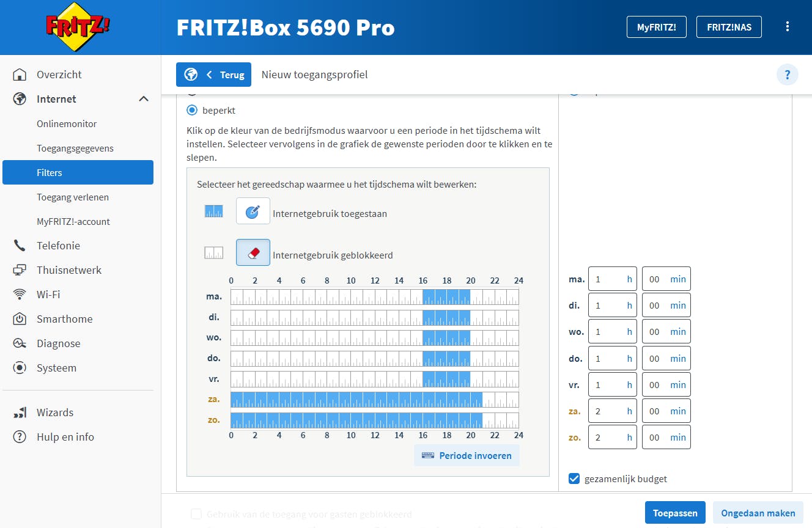Click the Wednesday (wo.) hours input field
The height and width of the screenshot is (528, 812).
tap(613, 332)
